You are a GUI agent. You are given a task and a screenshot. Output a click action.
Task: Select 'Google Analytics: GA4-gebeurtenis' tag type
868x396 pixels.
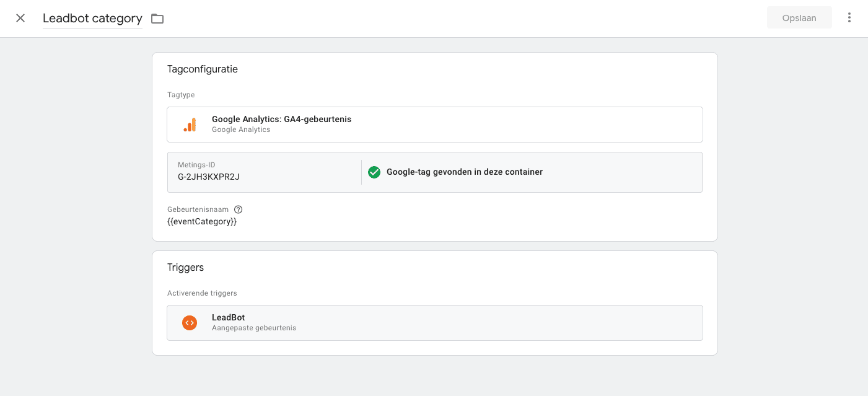pos(435,125)
